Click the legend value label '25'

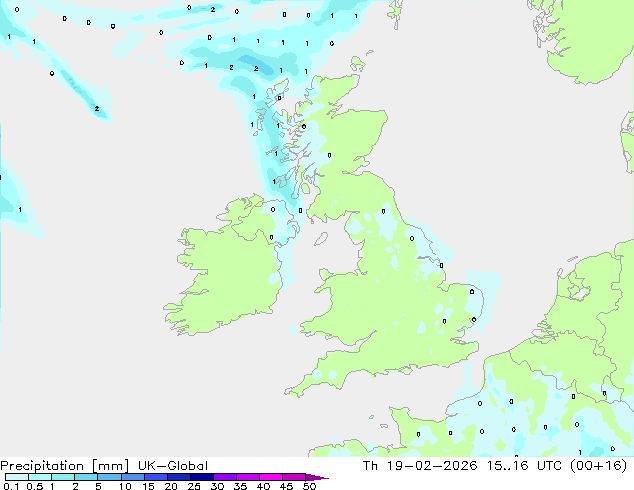[194, 486]
